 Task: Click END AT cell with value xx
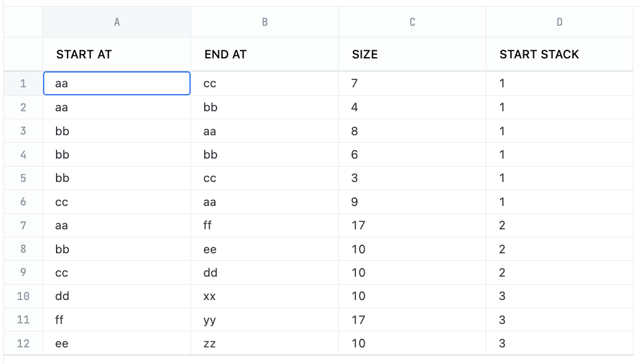pos(264,296)
